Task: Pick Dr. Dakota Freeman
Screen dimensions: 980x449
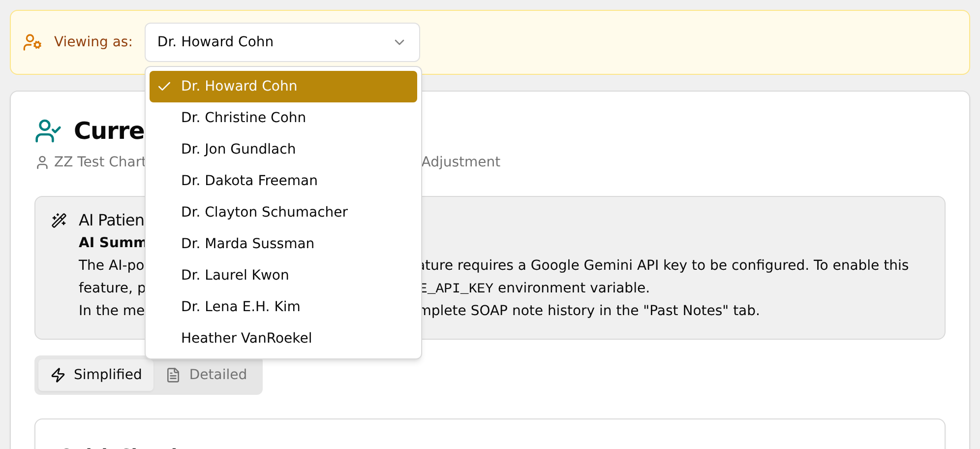Action: (x=283, y=181)
